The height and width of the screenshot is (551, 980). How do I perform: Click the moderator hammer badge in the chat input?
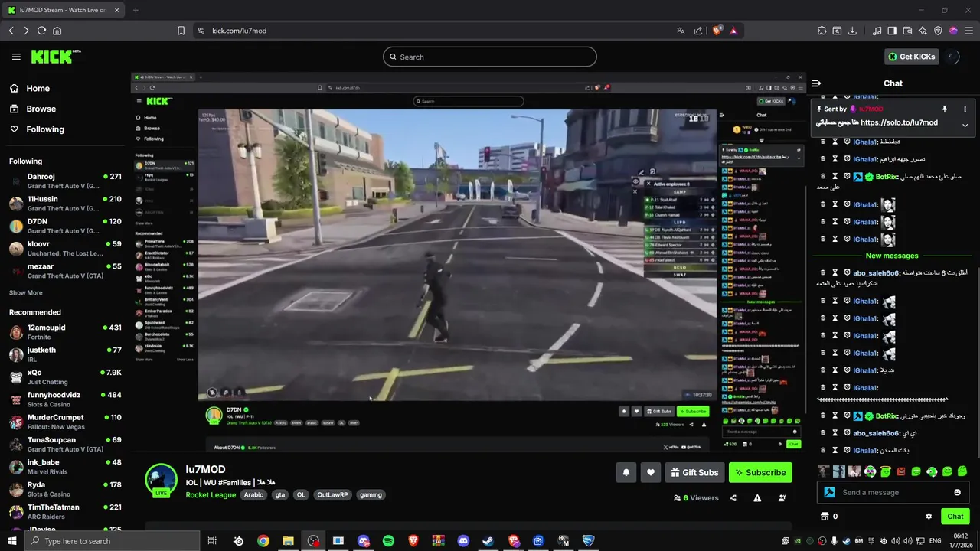coord(829,492)
